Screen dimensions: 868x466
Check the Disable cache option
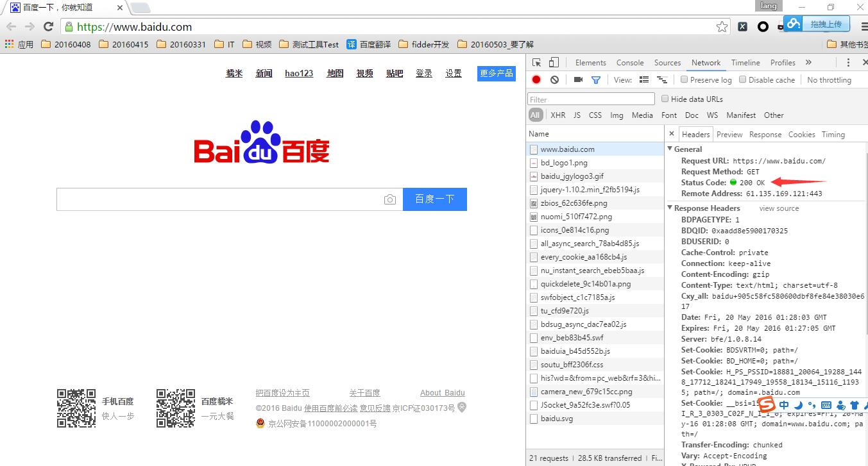coord(743,80)
